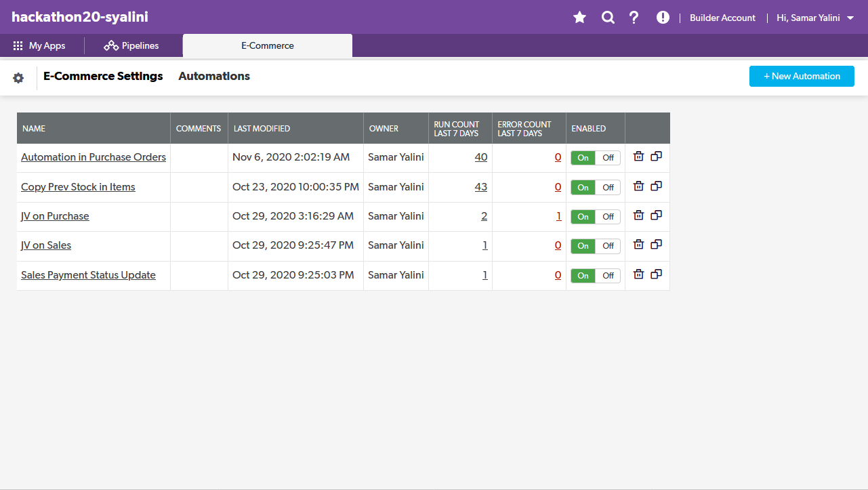
Task: Open the search magnifier icon
Action: 608,18
